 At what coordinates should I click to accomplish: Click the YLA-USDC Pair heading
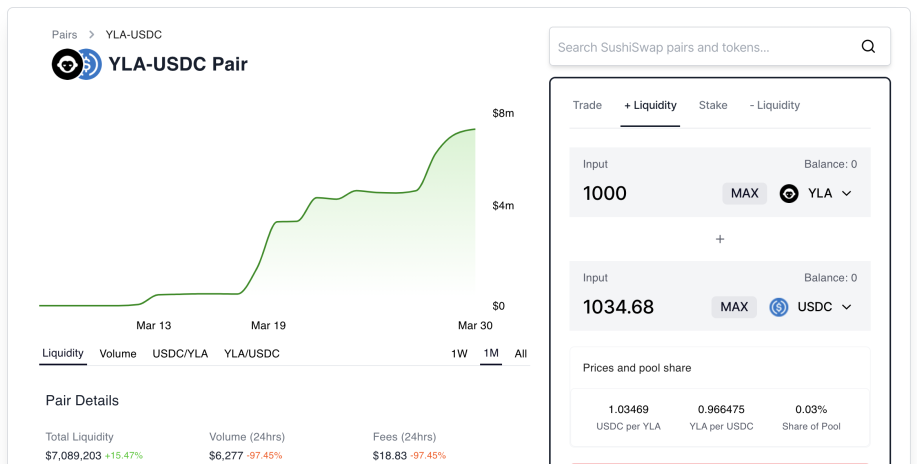pos(178,64)
